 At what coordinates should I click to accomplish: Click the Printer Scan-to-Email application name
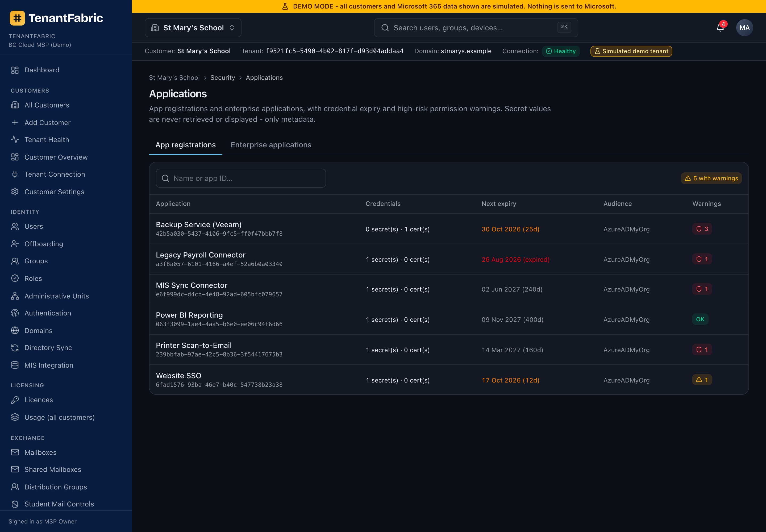(x=194, y=345)
